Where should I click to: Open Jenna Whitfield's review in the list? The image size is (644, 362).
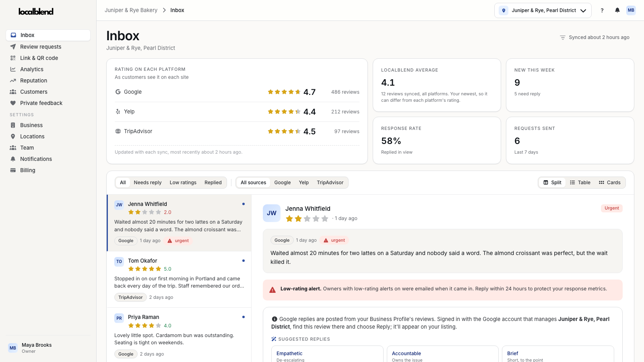click(x=179, y=223)
